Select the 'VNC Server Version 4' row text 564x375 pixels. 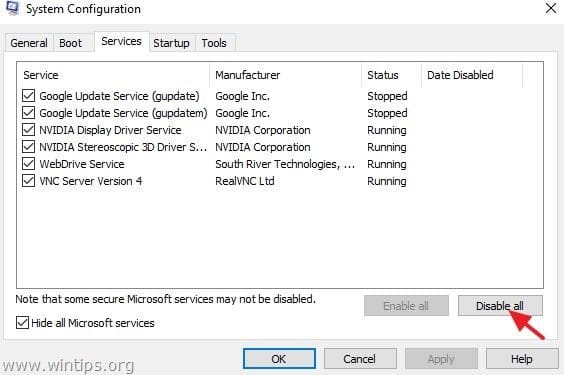point(91,181)
